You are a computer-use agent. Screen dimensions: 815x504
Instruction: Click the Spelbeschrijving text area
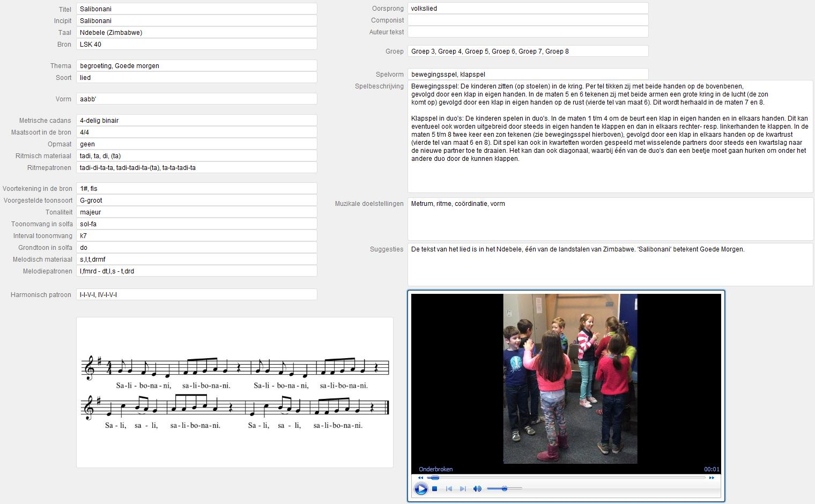tap(610, 136)
